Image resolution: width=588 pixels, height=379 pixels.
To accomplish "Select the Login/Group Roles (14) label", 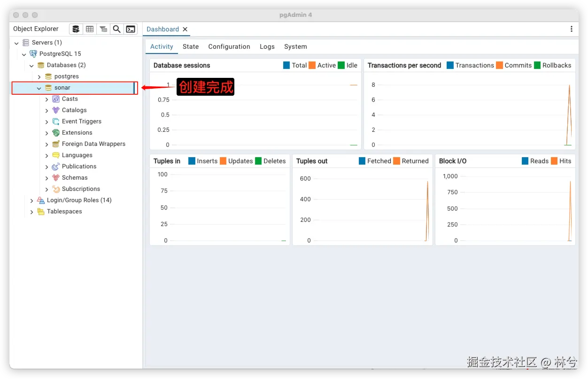I will (79, 200).
